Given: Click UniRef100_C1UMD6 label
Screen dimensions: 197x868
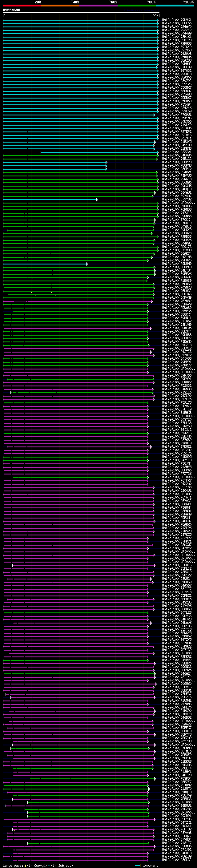Looking at the screenshot, I should tap(176, 206).
